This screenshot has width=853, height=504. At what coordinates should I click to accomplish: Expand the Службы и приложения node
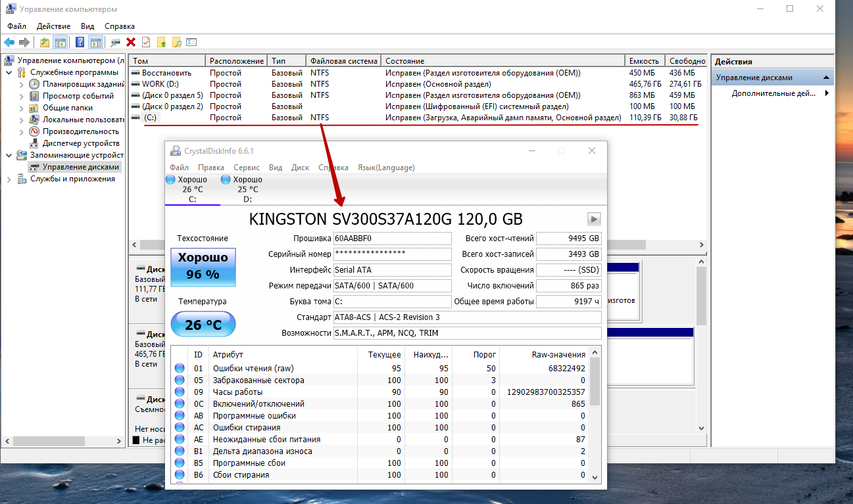coord(9,179)
